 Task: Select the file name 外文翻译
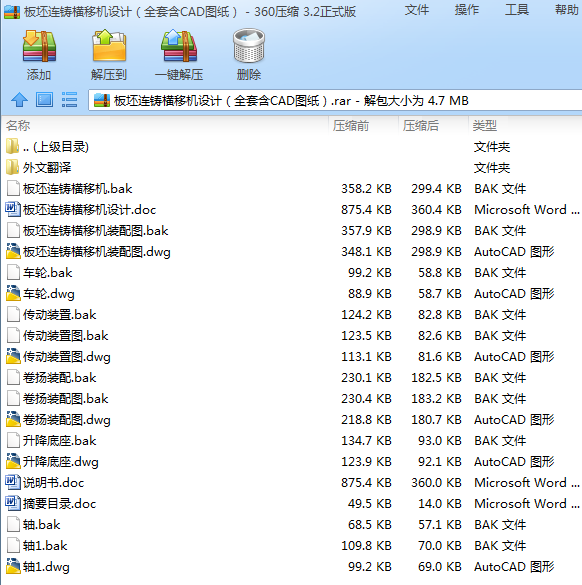(47, 168)
